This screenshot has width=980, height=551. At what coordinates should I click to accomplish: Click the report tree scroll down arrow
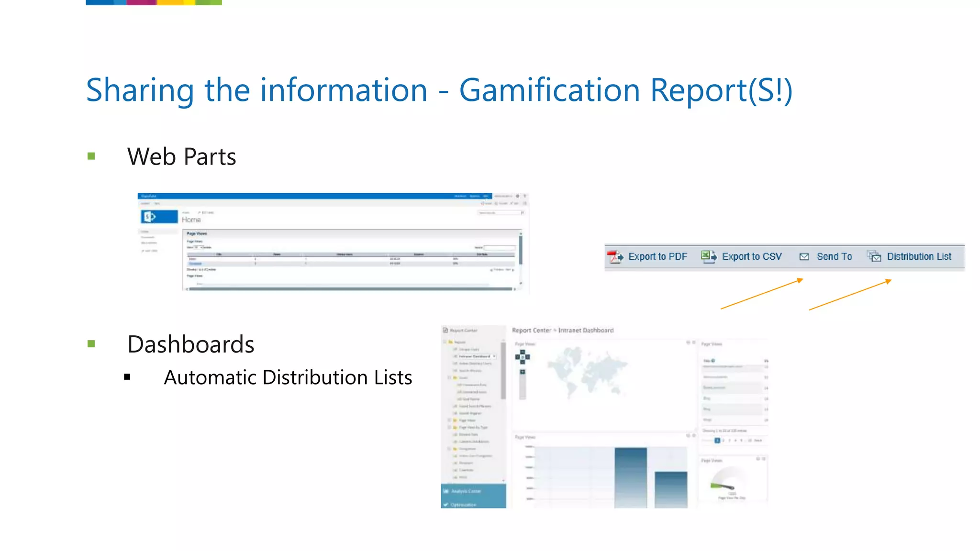tap(503, 480)
